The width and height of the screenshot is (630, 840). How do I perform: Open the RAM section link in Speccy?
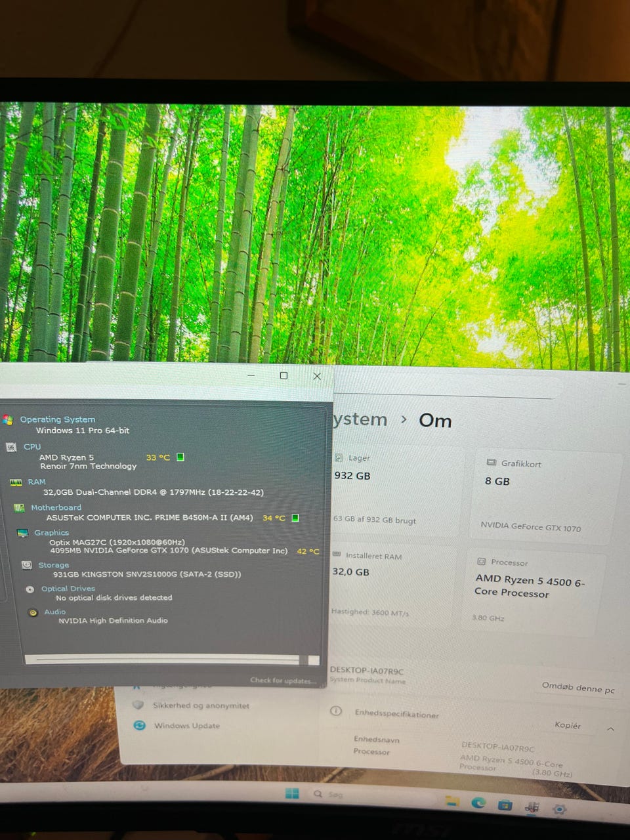[x=37, y=482]
